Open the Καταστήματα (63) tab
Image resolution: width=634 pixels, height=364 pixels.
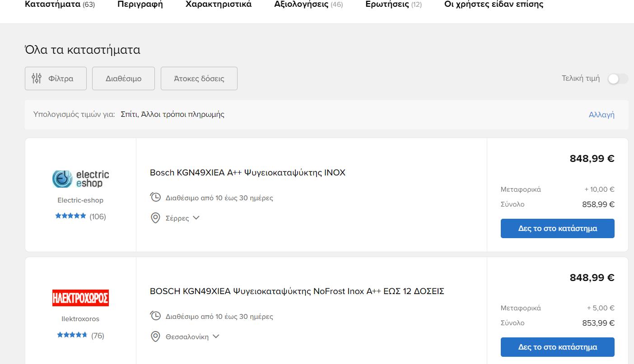pos(60,5)
